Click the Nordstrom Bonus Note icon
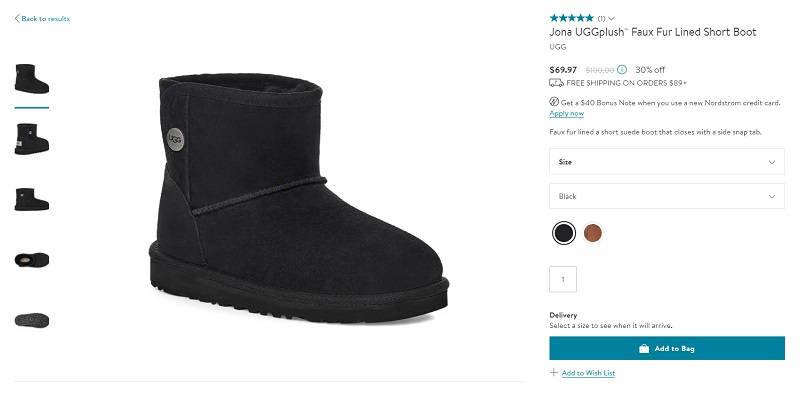Viewport: 800px width, 397px height. 554,102
